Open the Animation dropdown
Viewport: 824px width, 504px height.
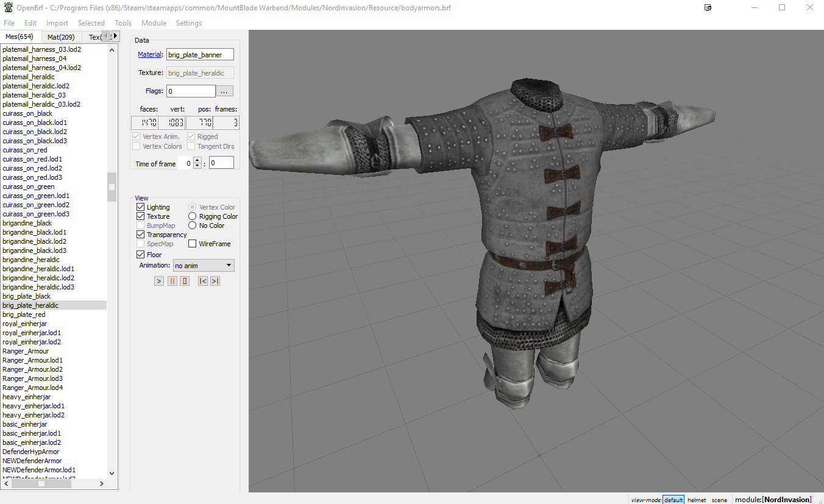(x=204, y=266)
